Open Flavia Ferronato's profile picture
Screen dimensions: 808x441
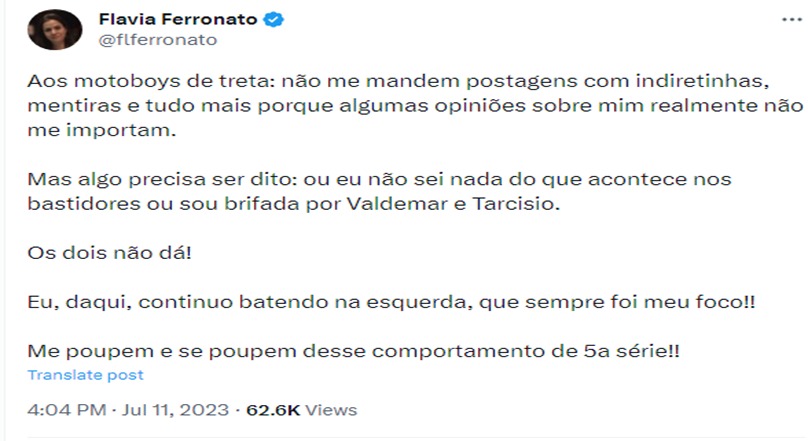coord(55,29)
